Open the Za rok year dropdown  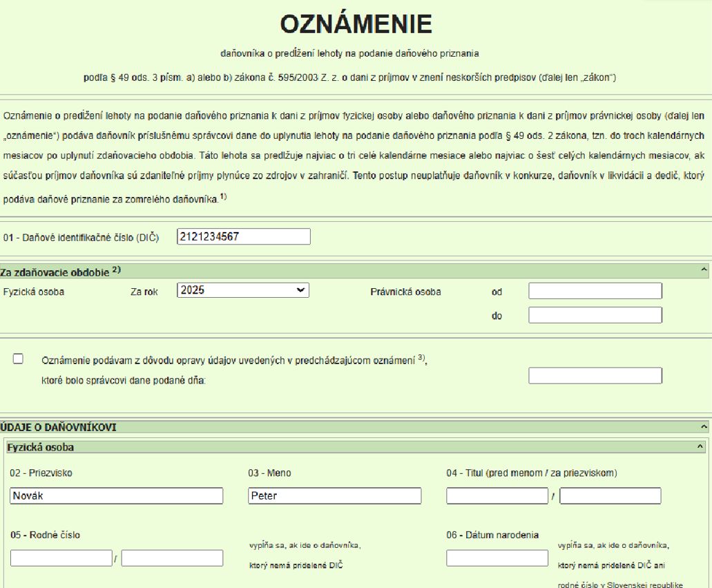click(243, 291)
